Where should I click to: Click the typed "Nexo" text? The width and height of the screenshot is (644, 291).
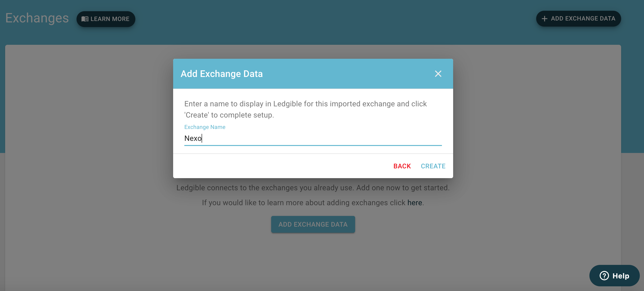coord(193,138)
